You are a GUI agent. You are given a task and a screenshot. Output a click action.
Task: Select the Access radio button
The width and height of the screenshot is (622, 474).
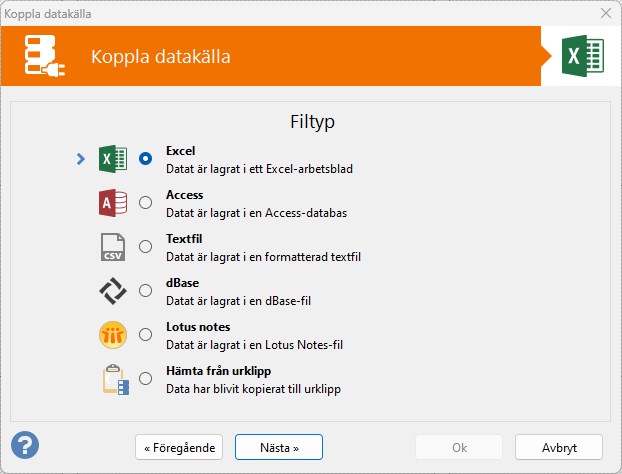(146, 203)
